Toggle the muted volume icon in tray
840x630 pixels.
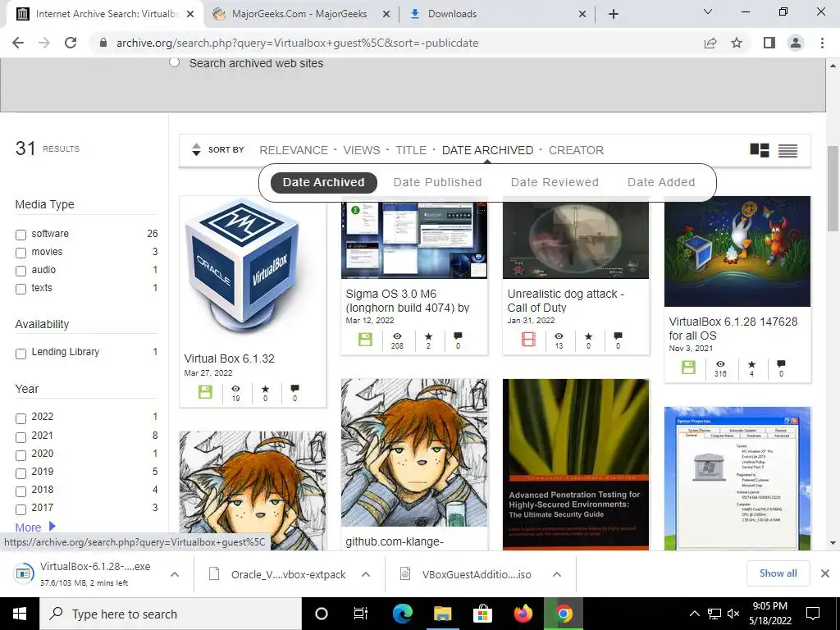pyautogui.click(x=733, y=614)
